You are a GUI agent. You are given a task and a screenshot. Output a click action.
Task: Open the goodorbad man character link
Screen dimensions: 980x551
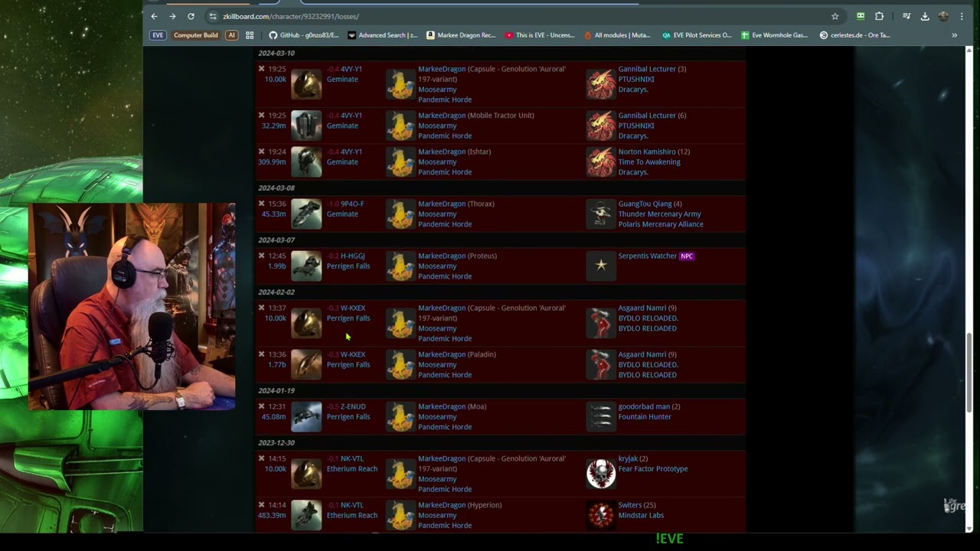644,406
